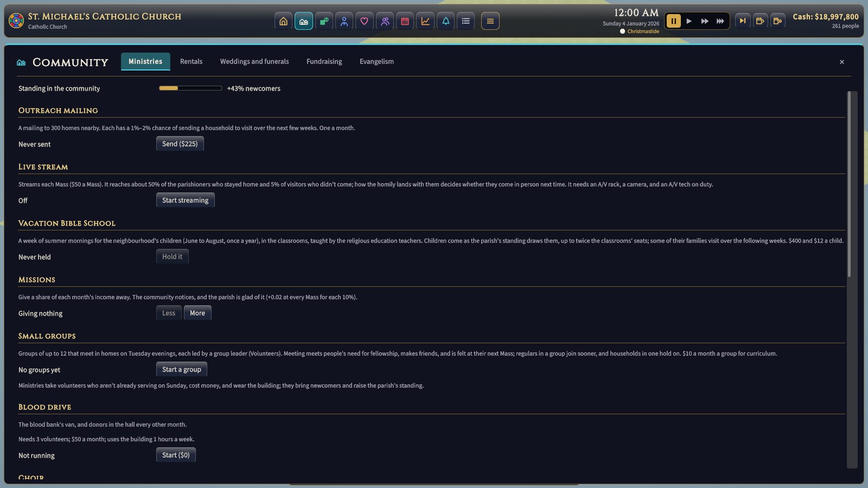
Task: Click the pink heart icon
Action: [365, 21]
